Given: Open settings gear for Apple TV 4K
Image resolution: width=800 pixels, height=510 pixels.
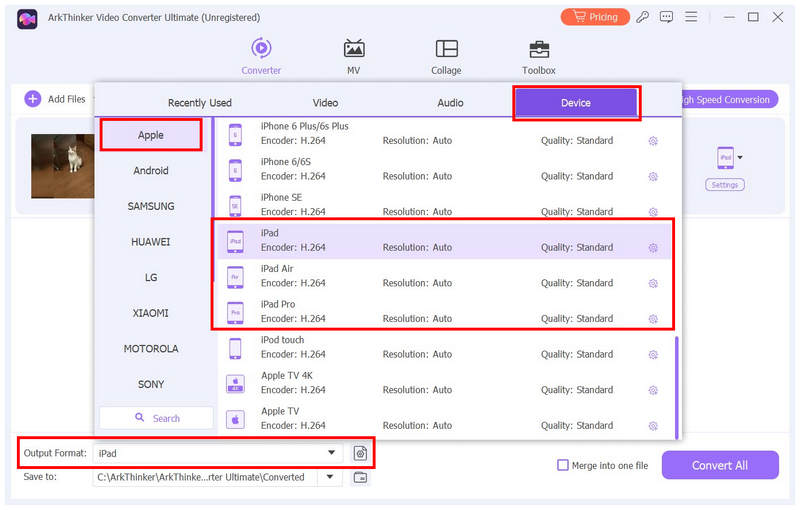Looking at the screenshot, I should [x=653, y=391].
